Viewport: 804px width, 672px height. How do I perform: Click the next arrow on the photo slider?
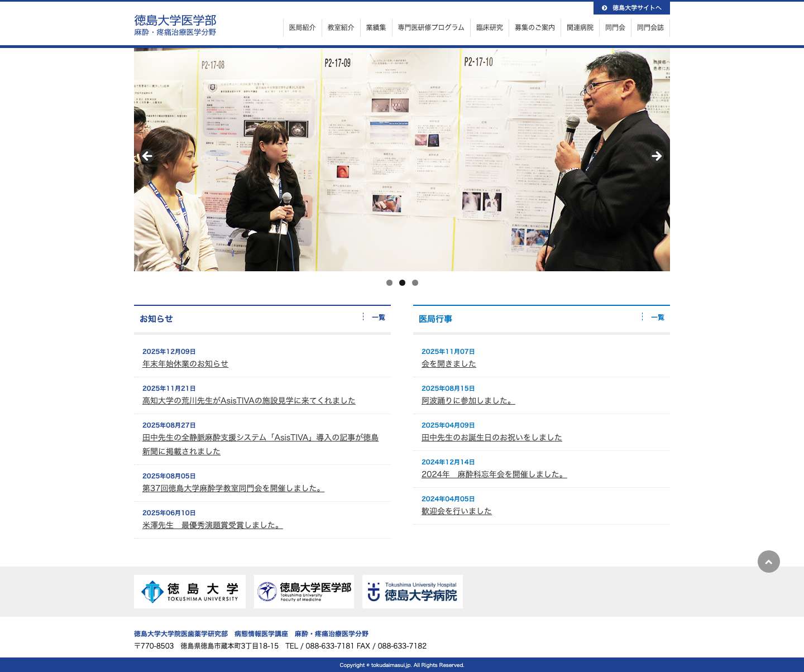click(657, 156)
